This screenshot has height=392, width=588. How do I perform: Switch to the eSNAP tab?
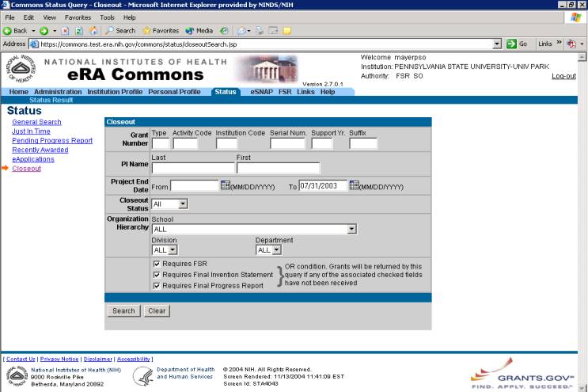tap(262, 92)
